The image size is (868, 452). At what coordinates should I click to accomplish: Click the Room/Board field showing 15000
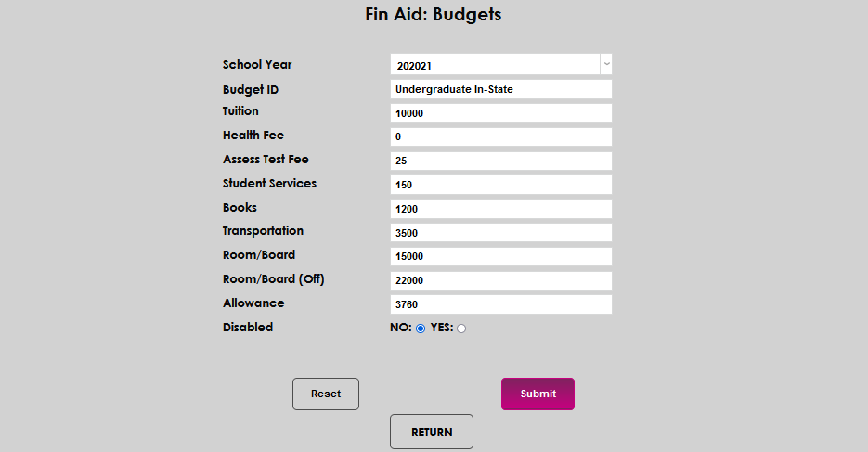click(500, 257)
